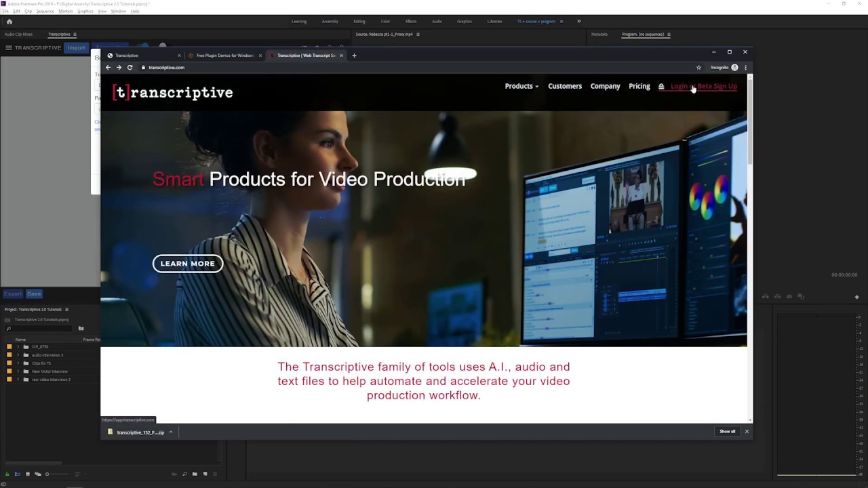Switch to the Free Plugin Demos browser tab
868x488 pixels.
pyautogui.click(x=224, y=56)
